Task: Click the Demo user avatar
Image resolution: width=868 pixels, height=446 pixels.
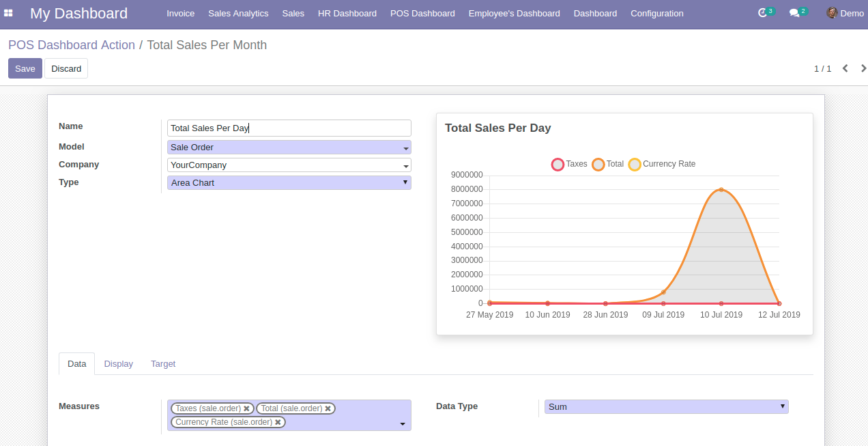Action: click(832, 13)
